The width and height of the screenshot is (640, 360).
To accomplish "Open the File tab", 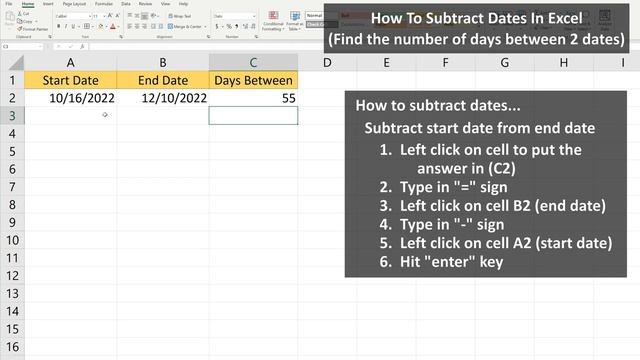I will point(9,4).
